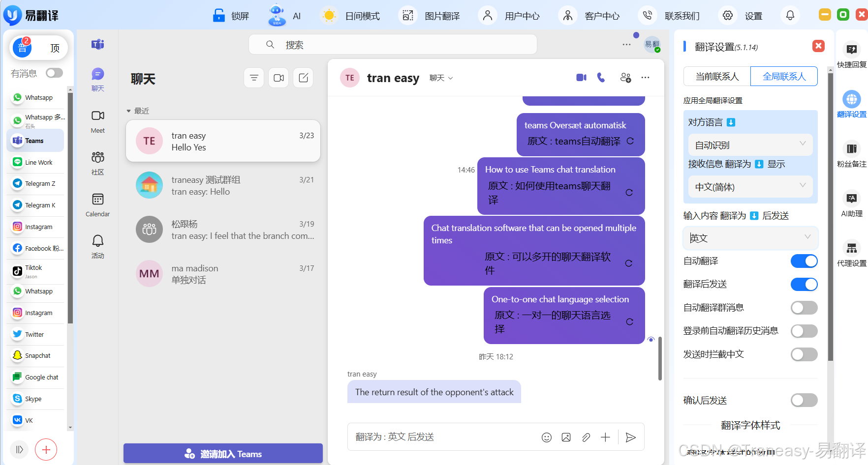This screenshot has width=868, height=465.
Task: Open fan notes panel
Action: tap(851, 154)
